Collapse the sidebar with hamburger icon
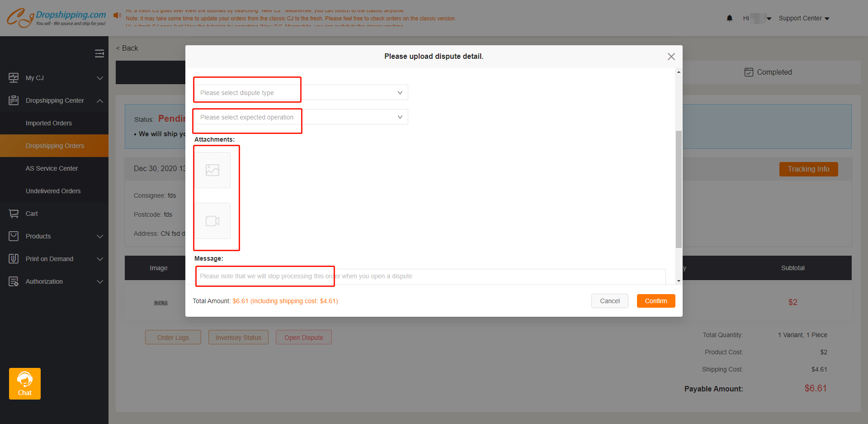The height and width of the screenshot is (424, 868). tap(99, 54)
